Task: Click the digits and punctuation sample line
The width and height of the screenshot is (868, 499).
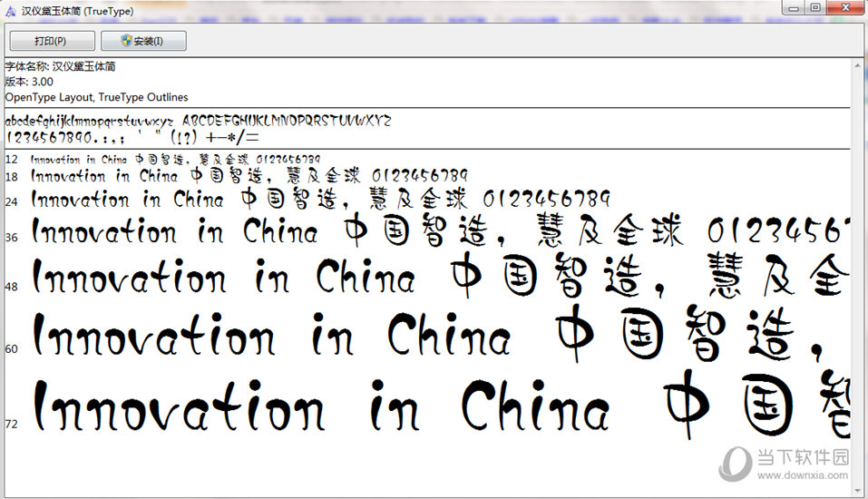Action: [132, 137]
